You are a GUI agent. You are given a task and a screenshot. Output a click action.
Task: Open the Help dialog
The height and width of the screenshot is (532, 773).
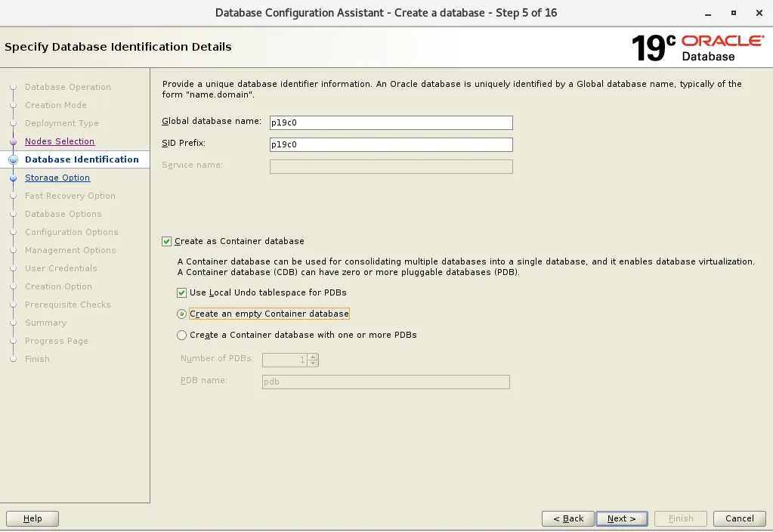(x=32, y=518)
